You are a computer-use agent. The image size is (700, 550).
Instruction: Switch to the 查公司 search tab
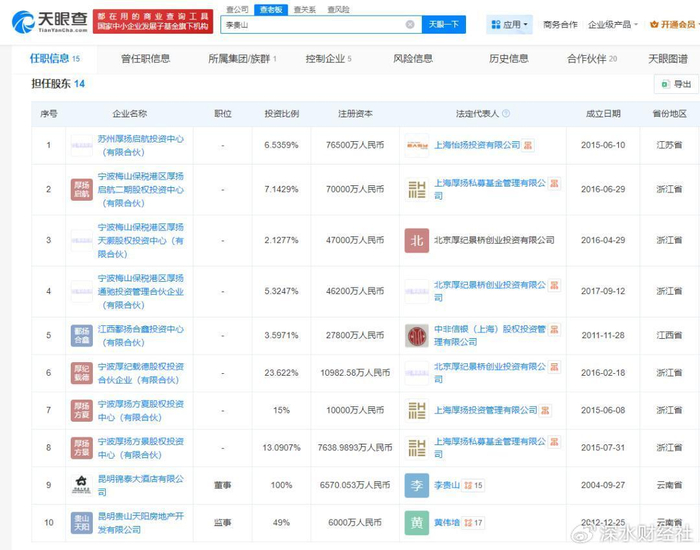237,8
